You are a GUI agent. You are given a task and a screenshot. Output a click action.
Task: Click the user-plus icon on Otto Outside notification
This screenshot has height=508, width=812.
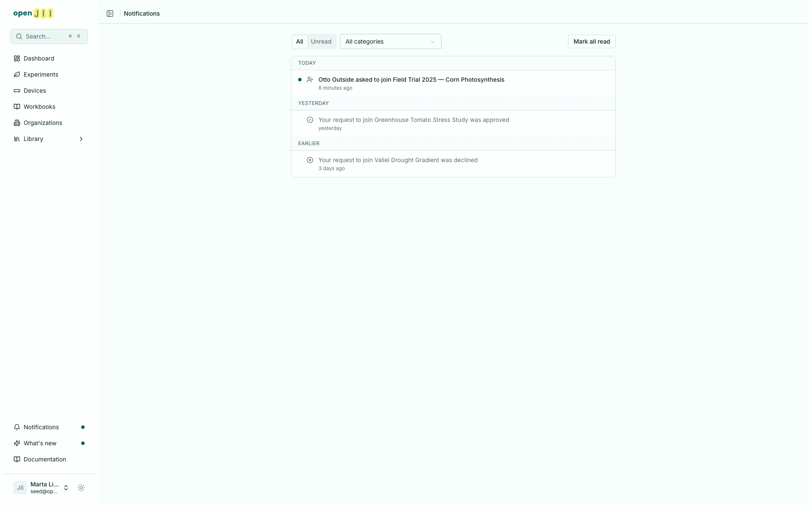pos(310,80)
